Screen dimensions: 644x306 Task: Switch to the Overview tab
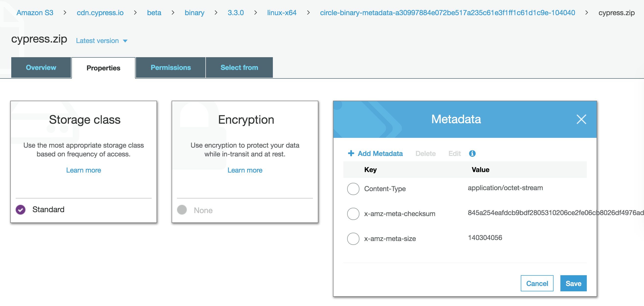41,67
